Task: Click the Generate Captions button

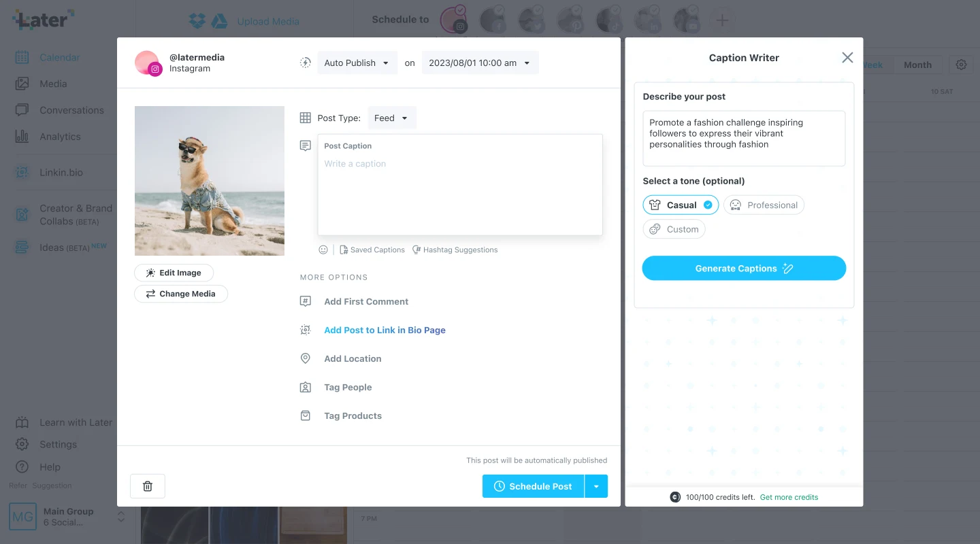Action: [744, 268]
